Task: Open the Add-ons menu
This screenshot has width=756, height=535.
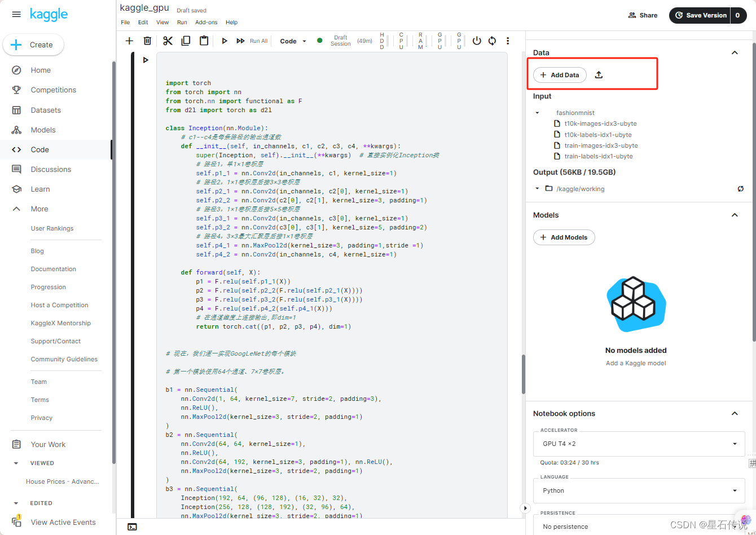Action: tap(206, 23)
